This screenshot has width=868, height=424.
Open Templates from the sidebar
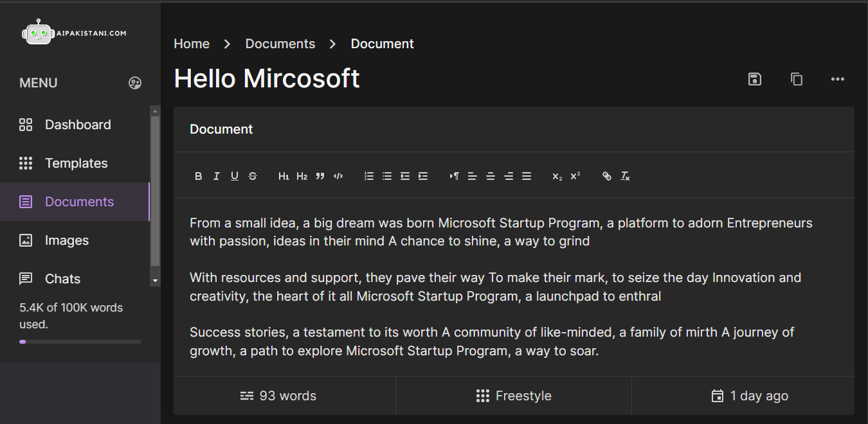[x=75, y=163]
